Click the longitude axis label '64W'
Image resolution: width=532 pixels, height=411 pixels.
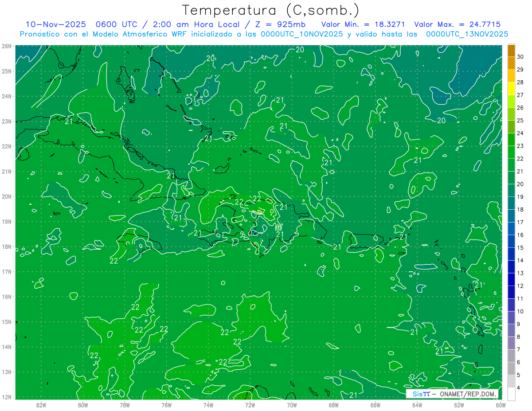click(417, 405)
